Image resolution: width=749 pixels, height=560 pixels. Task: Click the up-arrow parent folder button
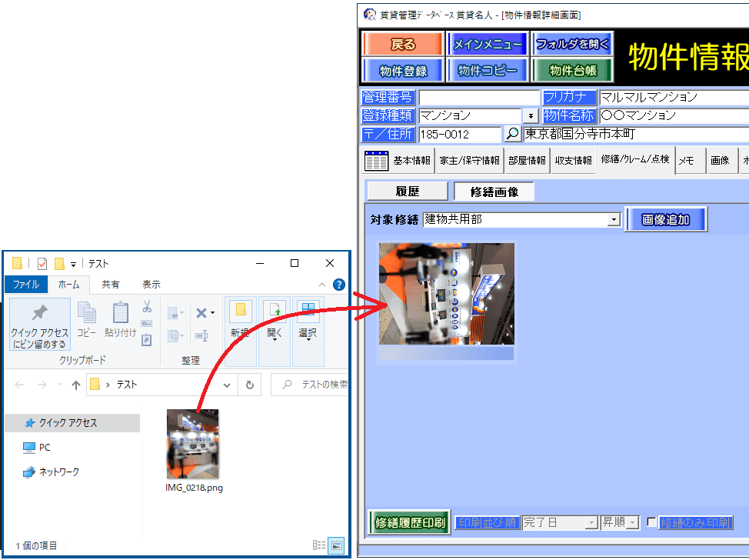point(75,385)
